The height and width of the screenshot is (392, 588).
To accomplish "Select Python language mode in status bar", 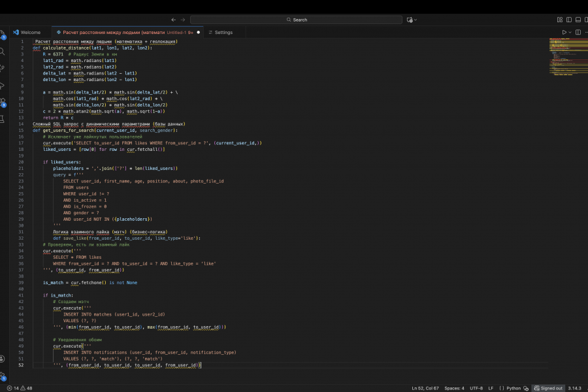I will tap(514, 388).
